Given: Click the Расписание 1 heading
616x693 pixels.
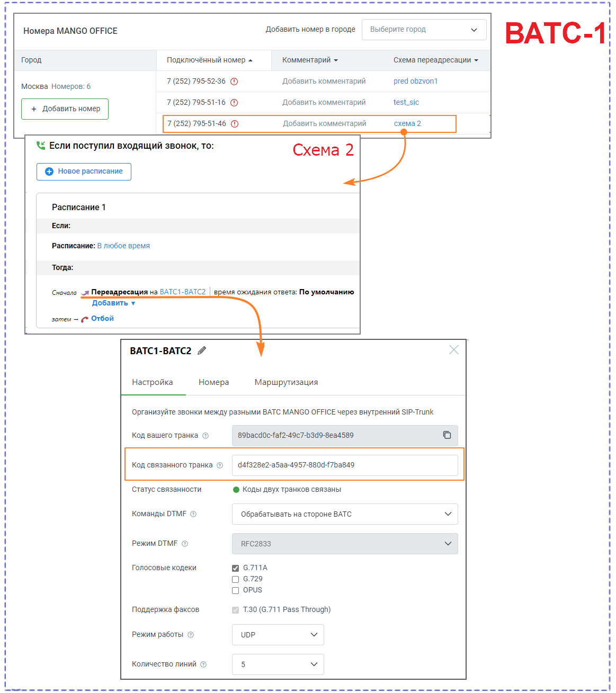Looking at the screenshot, I should (79, 208).
